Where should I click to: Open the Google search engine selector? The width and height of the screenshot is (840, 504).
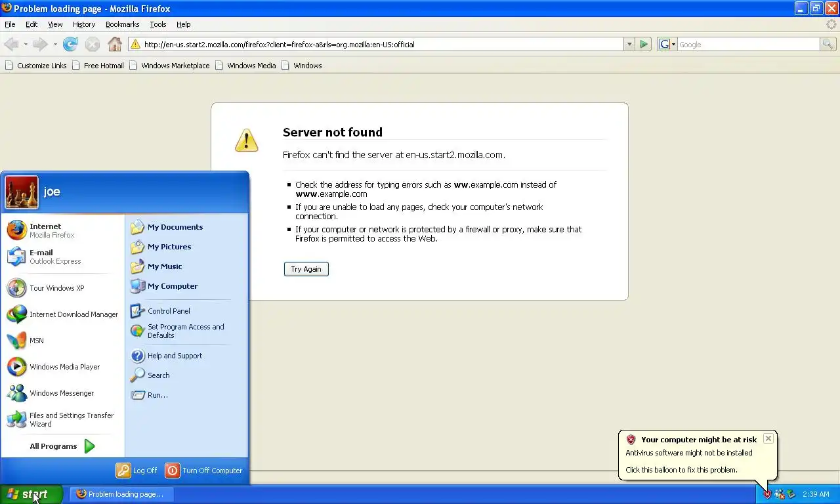tap(667, 44)
